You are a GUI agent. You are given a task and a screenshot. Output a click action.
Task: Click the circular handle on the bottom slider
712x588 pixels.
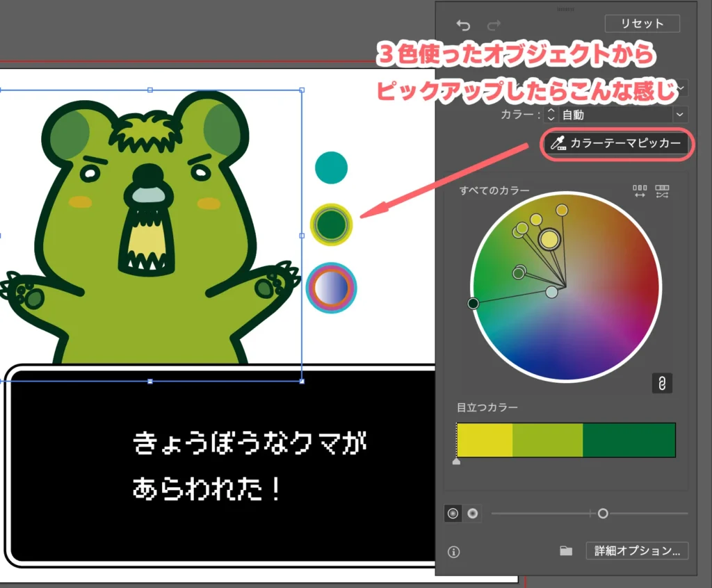click(604, 513)
